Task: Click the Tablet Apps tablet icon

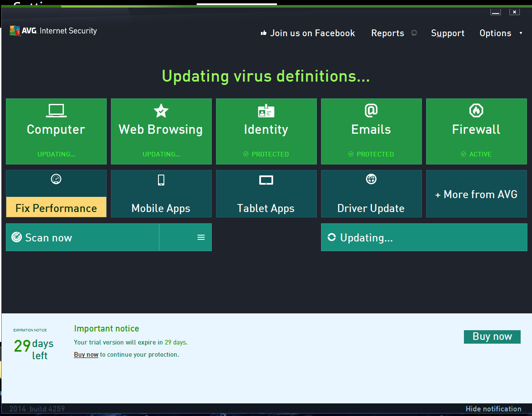Action: tap(266, 180)
